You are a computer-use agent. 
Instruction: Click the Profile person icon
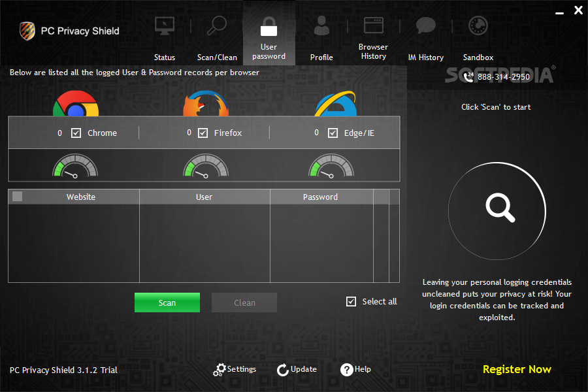coord(321,25)
